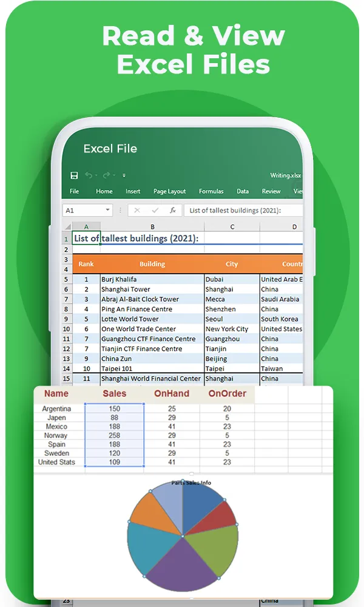Click the Enter checkmark formula icon

155,210
